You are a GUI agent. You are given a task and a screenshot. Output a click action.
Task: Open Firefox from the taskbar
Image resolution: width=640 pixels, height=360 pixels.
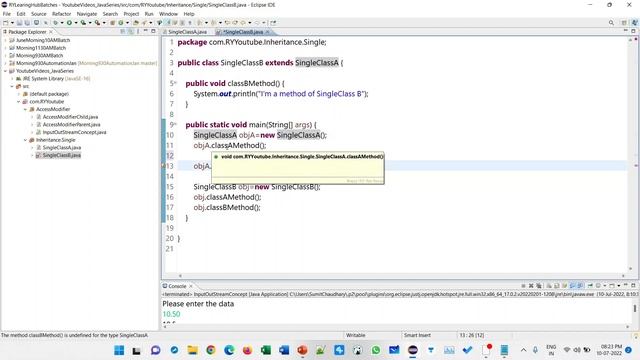coord(247,350)
